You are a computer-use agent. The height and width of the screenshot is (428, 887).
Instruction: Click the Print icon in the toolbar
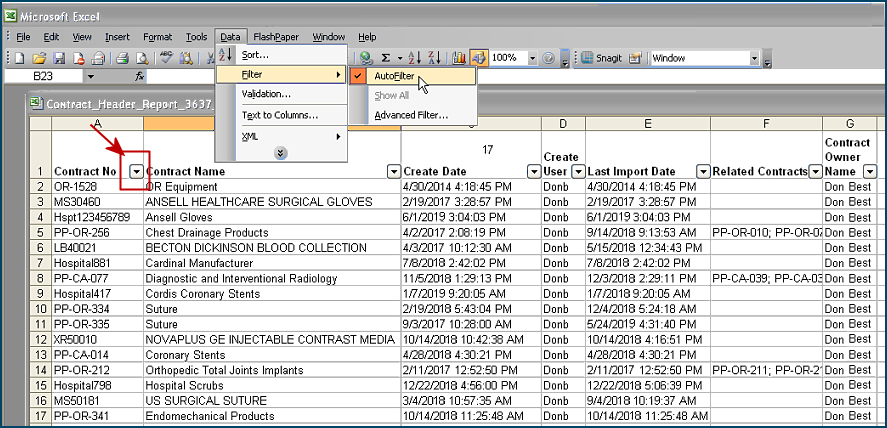point(121,59)
